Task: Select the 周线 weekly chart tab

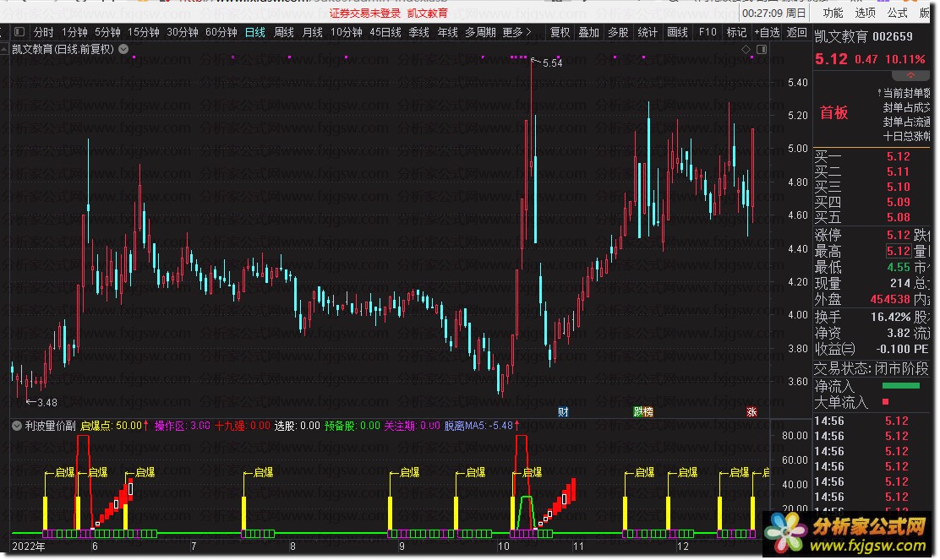Action: [283, 32]
